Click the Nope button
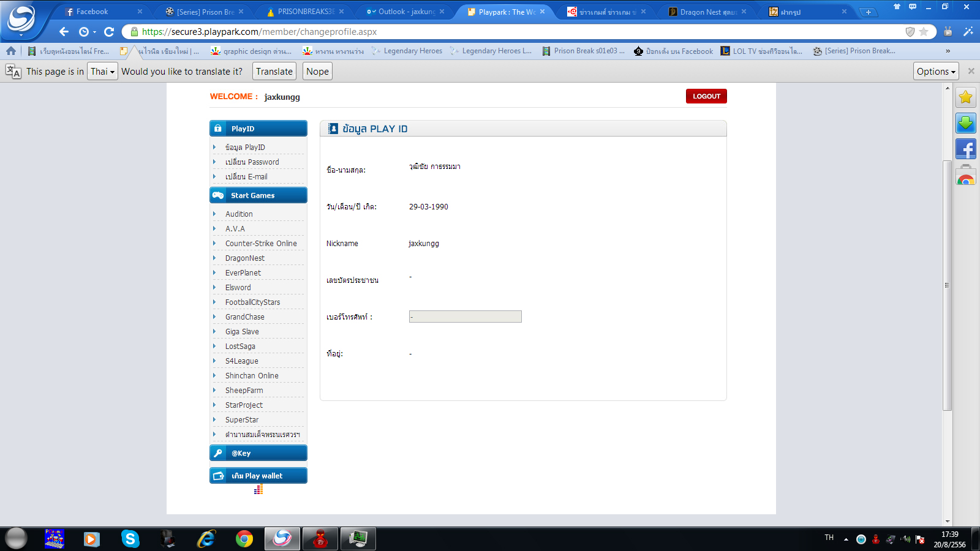This screenshot has height=551, width=980. (x=317, y=71)
